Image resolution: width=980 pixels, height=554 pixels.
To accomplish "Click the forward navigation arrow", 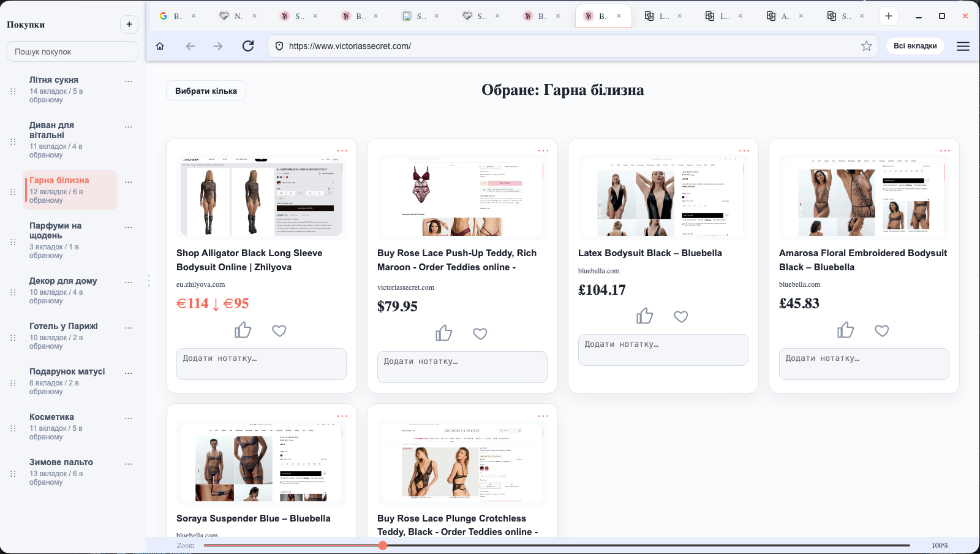I will pyautogui.click(x=218, y=46).
